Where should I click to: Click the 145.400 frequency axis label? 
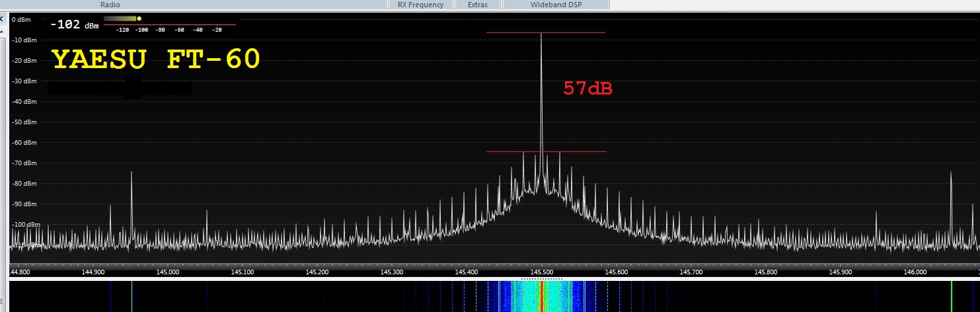[467, 272]
